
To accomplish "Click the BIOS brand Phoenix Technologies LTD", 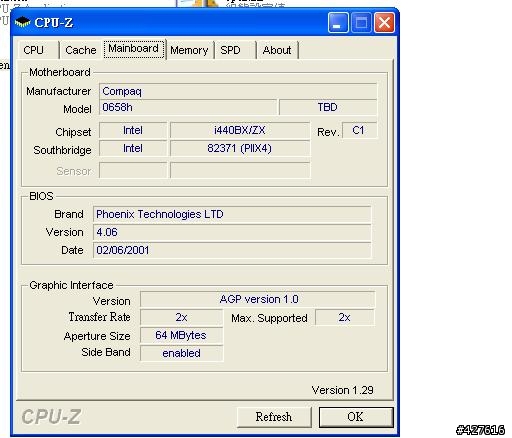I will click(x=232, y=214).
